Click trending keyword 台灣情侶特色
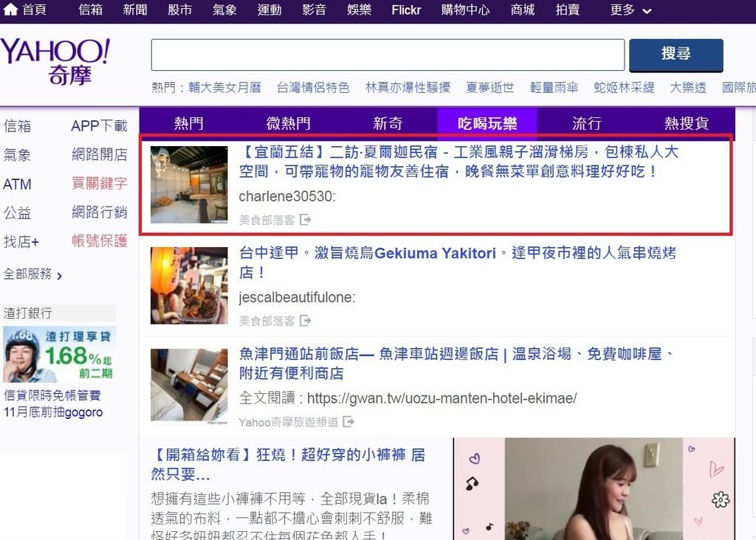The image size is (756, 540). click(313, 87)
